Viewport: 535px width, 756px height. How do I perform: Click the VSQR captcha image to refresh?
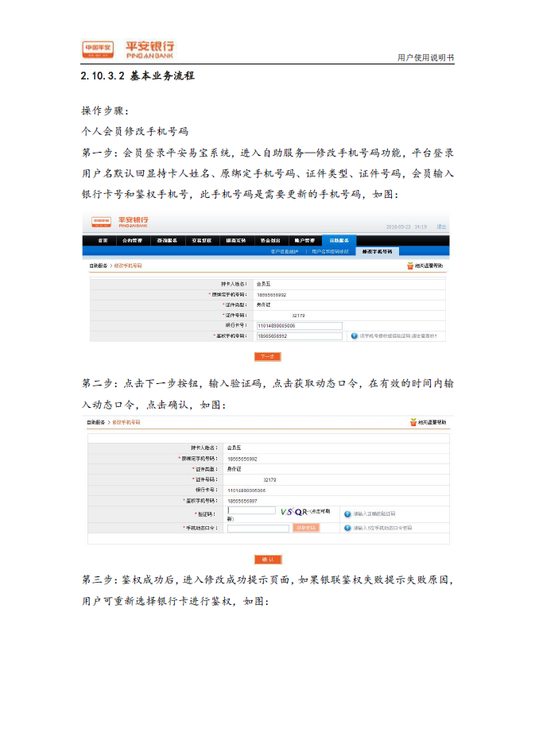pos(293,512)
